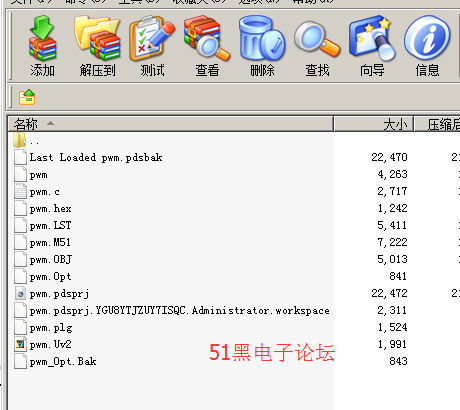Open the 查看 (View) tool
This screenshot has height=410, width=460.
(x=207, y=46)
